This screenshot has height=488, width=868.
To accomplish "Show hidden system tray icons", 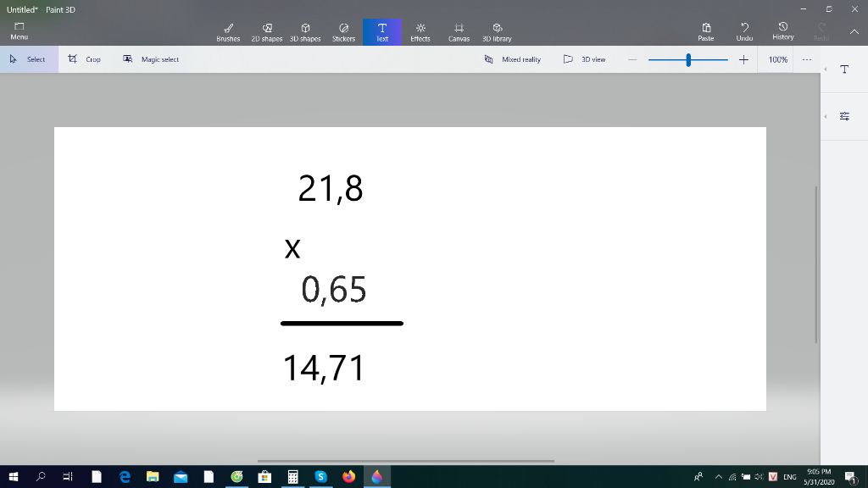I will [x=719, y=477].
